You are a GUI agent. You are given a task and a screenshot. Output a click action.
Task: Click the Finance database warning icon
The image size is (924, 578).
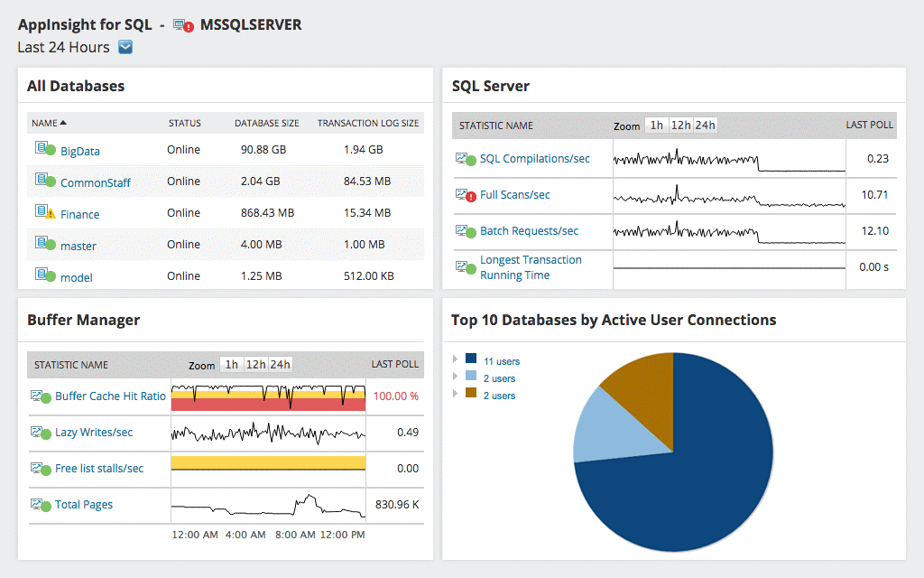pos(45,211)
